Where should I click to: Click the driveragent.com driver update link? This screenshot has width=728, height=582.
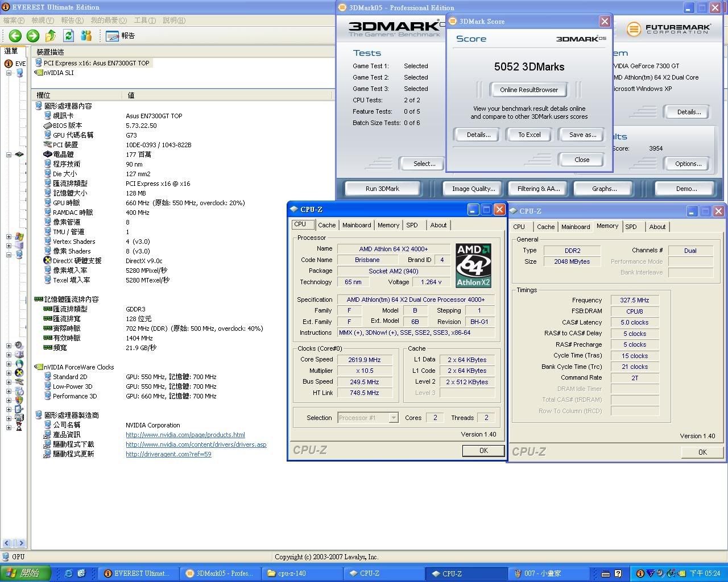click(x=168, y=454)
